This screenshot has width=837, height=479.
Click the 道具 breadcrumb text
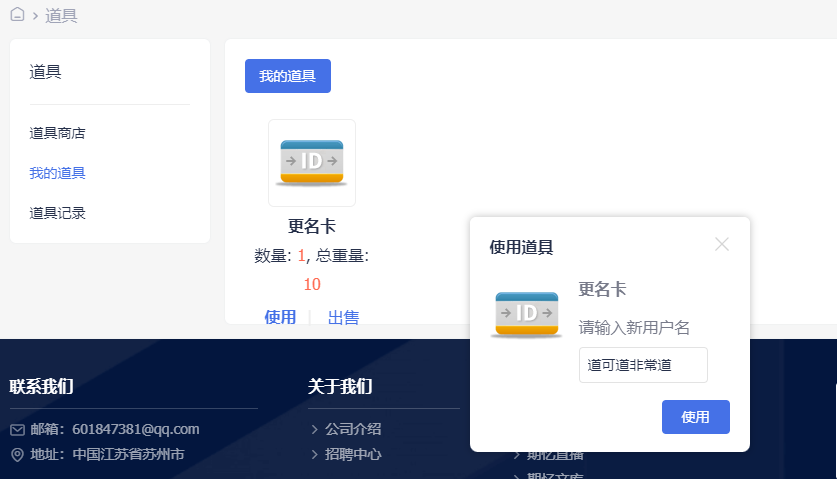[x=61, y=16]
